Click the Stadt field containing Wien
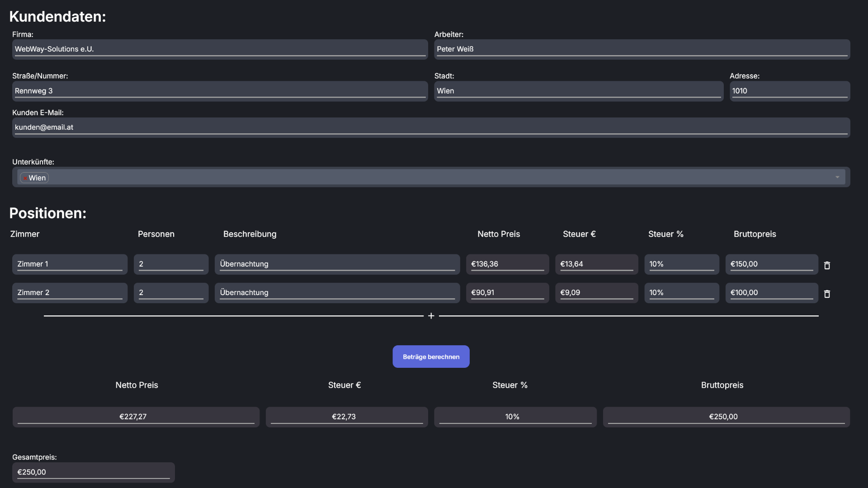Image resolution: width=868 pixels, height=488 pixels. click(579, 91)
